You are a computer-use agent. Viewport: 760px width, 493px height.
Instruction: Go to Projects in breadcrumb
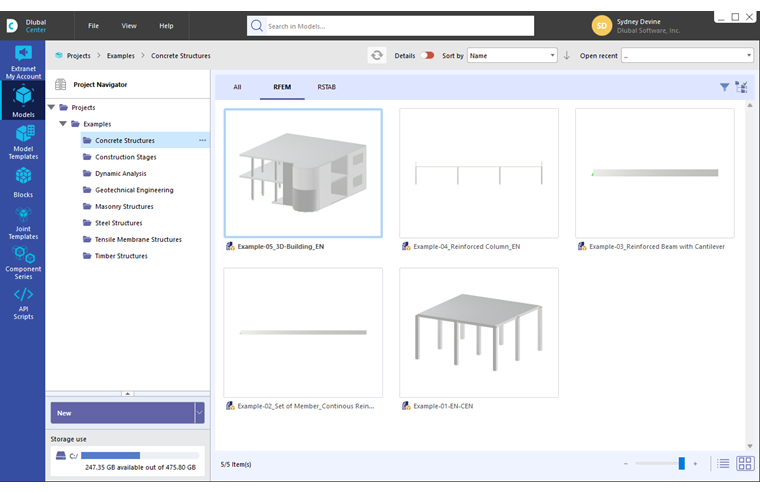click(79, 56)
